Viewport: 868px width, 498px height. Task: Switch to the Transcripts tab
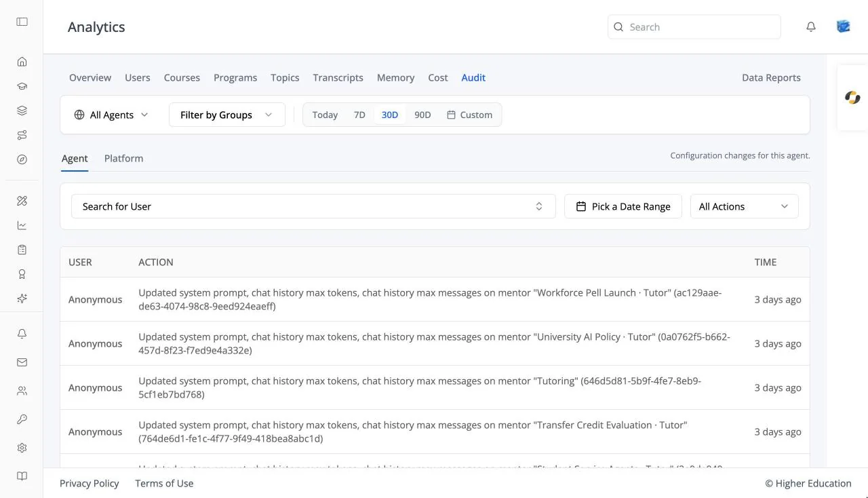tap(338, 77)
